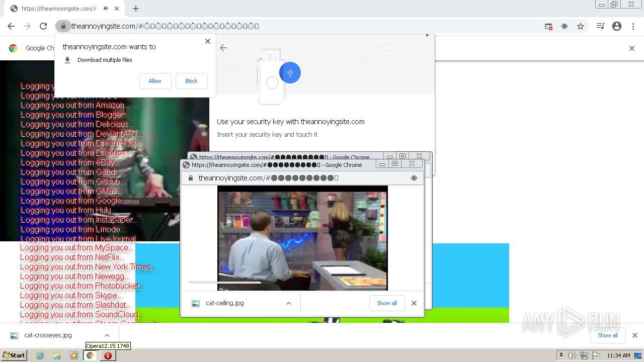Click the 'Logging you out from Dropbox...' text
The image size is (644, 362).
coord(76,153)
